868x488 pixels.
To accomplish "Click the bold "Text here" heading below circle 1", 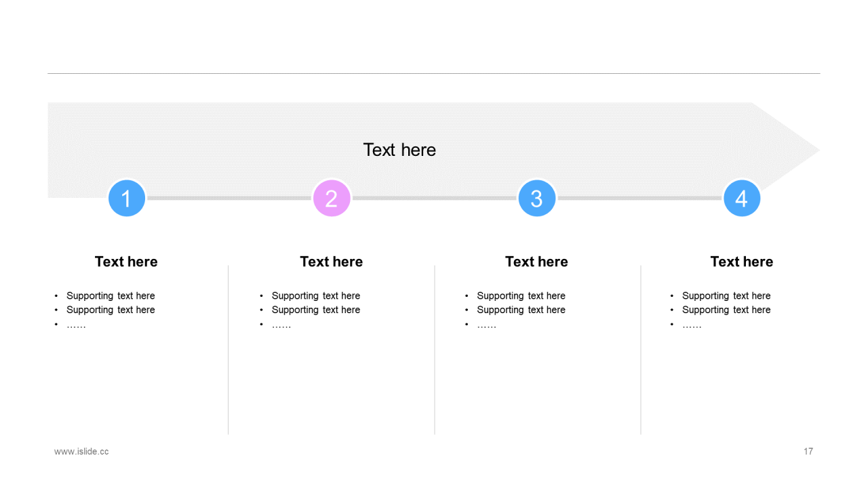I will (x=126, y=262).
